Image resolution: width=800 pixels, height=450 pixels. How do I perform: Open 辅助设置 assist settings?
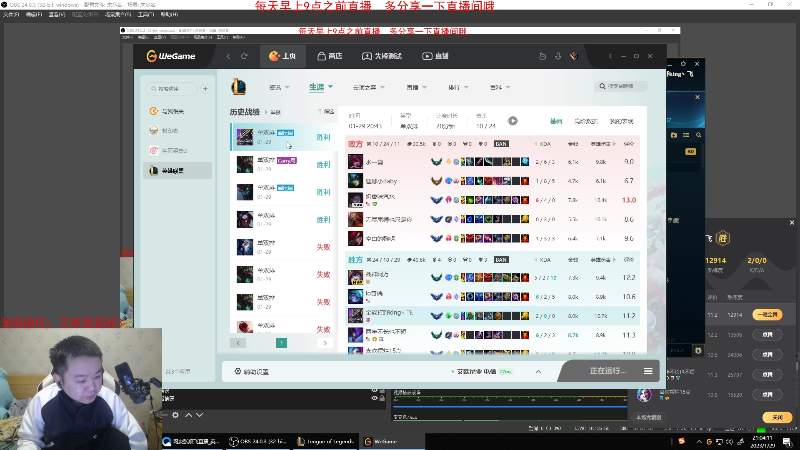coord(252,371)
